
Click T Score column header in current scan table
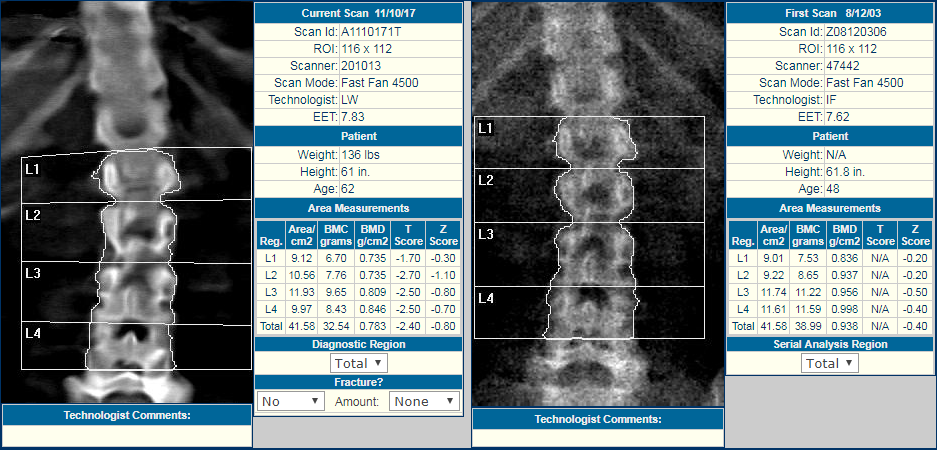[x=410, y=235]
